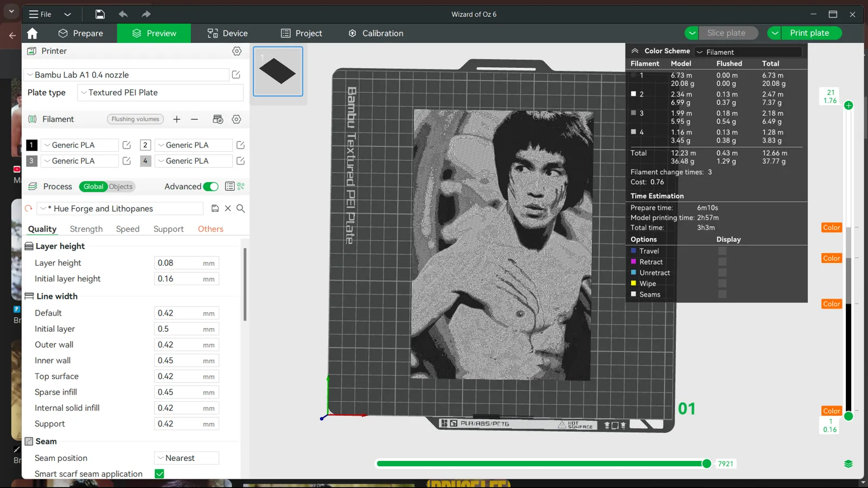Image resolution: width=868 pixels, height=488 pixels.
Task: Save the Hue Forge process preset
Action: point(215,209)
